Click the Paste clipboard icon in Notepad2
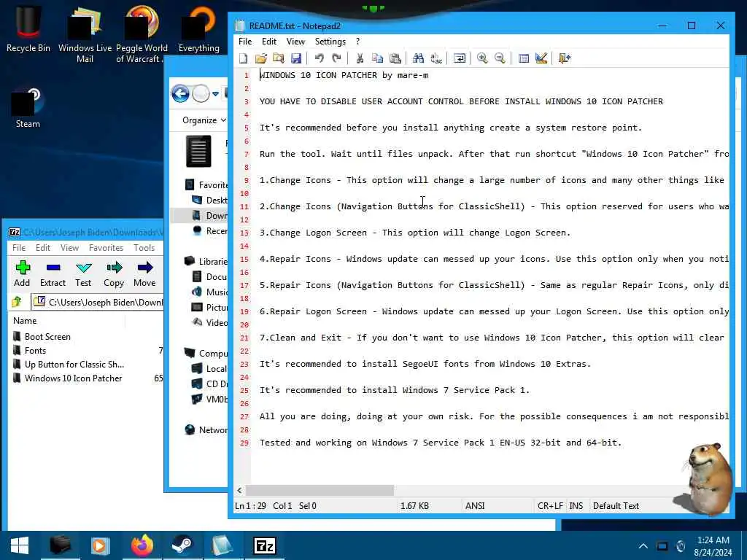 pyautogui.click(x=395, y=58)
